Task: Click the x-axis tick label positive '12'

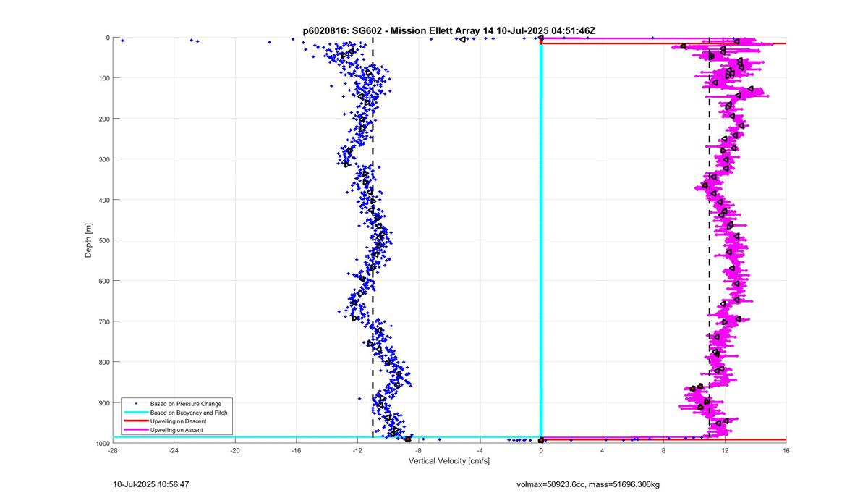Action: point(725,450)
